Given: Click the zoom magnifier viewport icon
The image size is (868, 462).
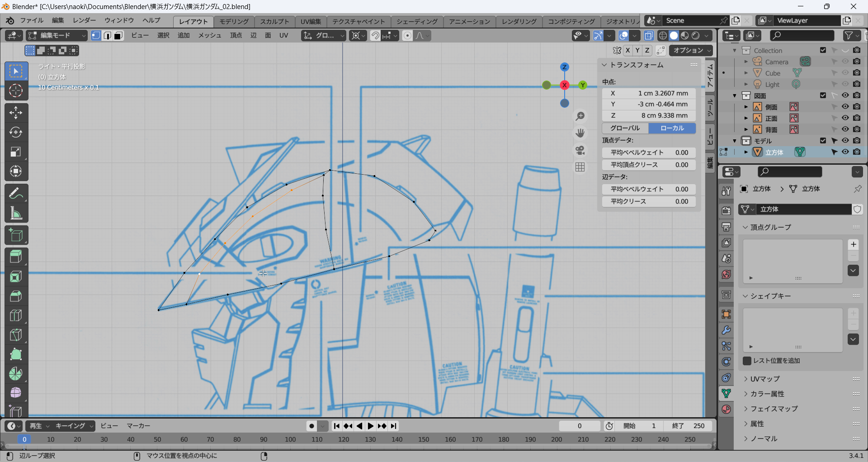Looking at the screenshot, I should pos(580,116).
